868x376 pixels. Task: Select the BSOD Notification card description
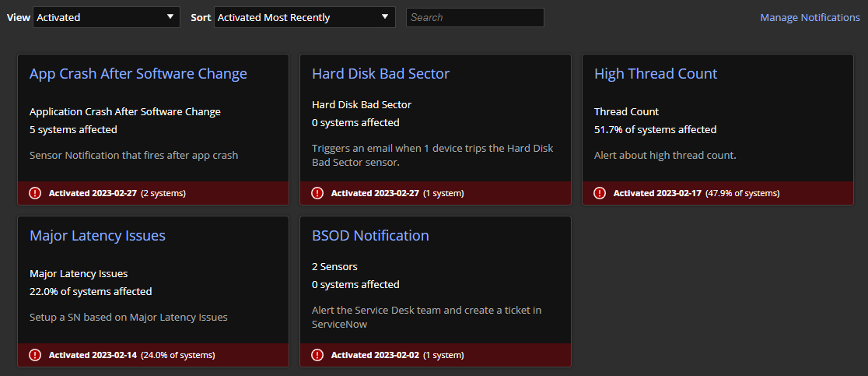(x=426, y=318)
